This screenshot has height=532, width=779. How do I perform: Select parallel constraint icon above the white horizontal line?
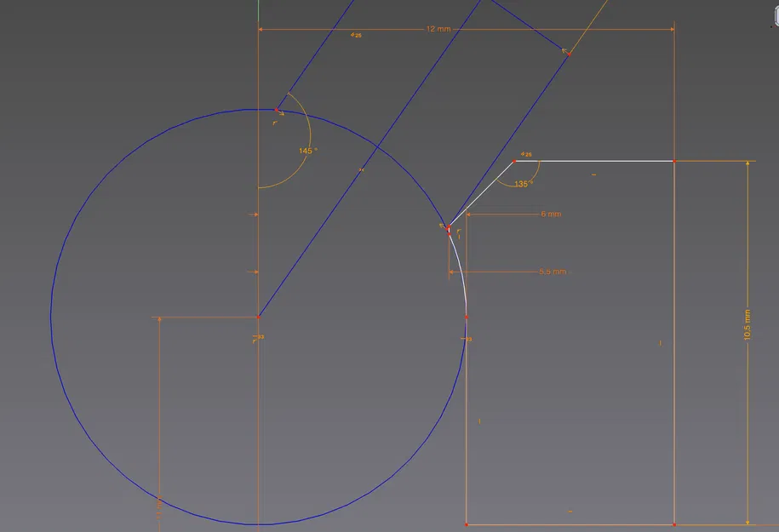525,154
